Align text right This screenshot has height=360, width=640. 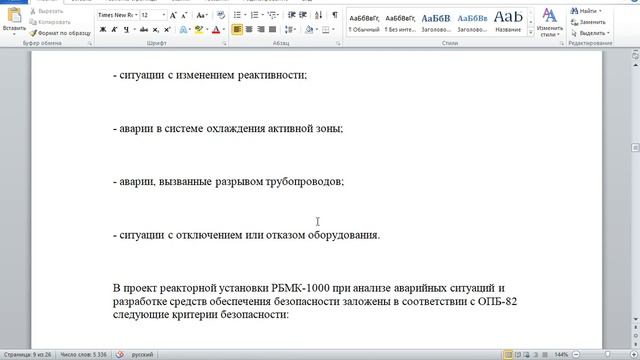(x=261, y=29)
